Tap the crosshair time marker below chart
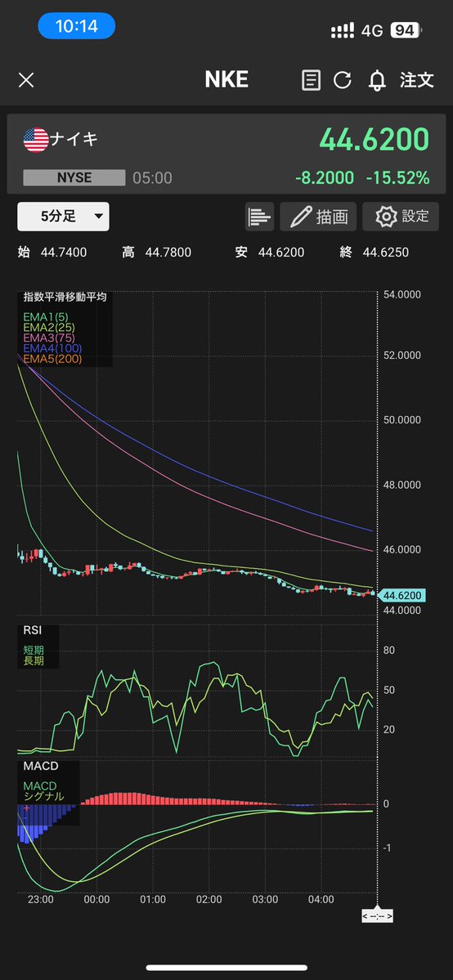Screen dimensions: 453x980 (x=377, y=917)
